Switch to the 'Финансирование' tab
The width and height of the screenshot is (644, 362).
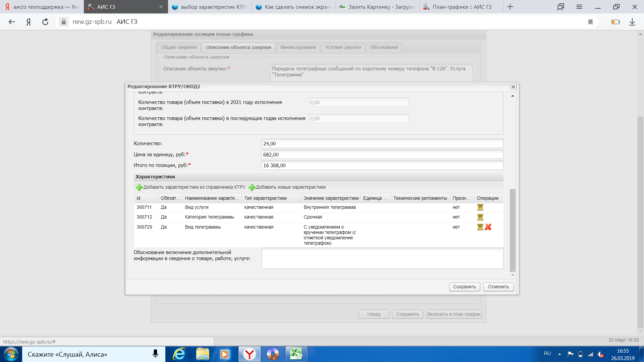[298, 48]
